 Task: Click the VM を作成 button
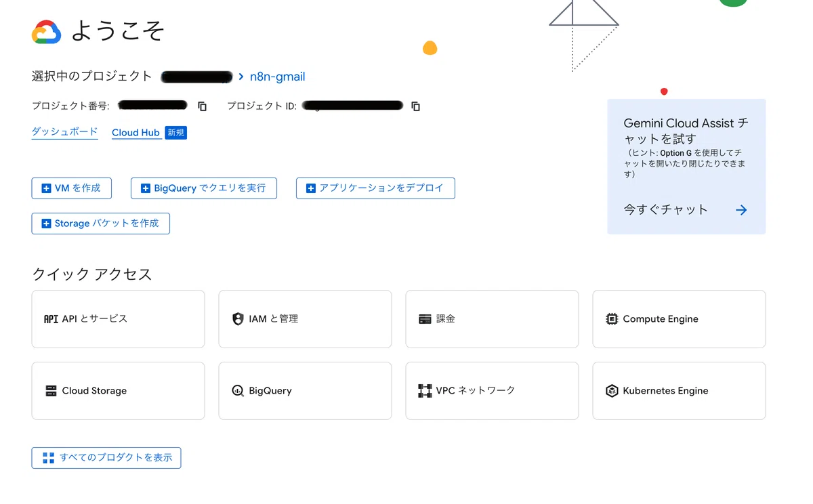71,188
